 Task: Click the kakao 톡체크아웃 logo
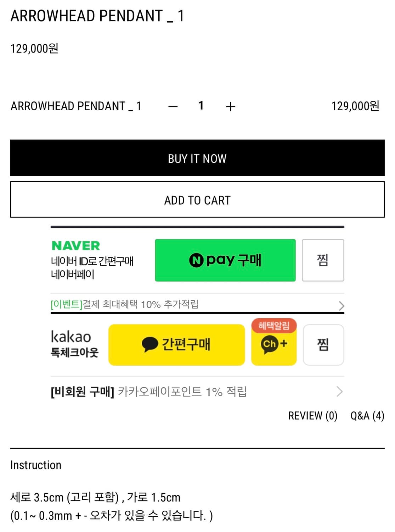click(x=75, y=343)
